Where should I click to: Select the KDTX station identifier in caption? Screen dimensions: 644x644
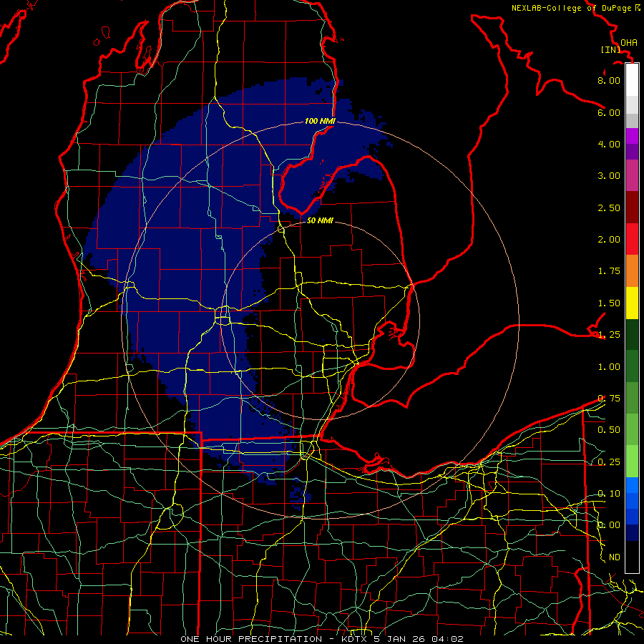pos(355,639)
